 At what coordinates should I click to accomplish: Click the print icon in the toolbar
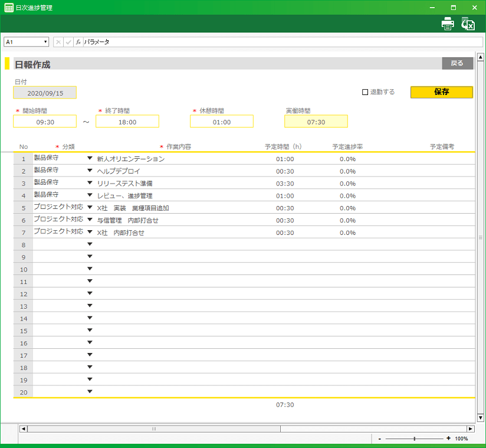448,24
